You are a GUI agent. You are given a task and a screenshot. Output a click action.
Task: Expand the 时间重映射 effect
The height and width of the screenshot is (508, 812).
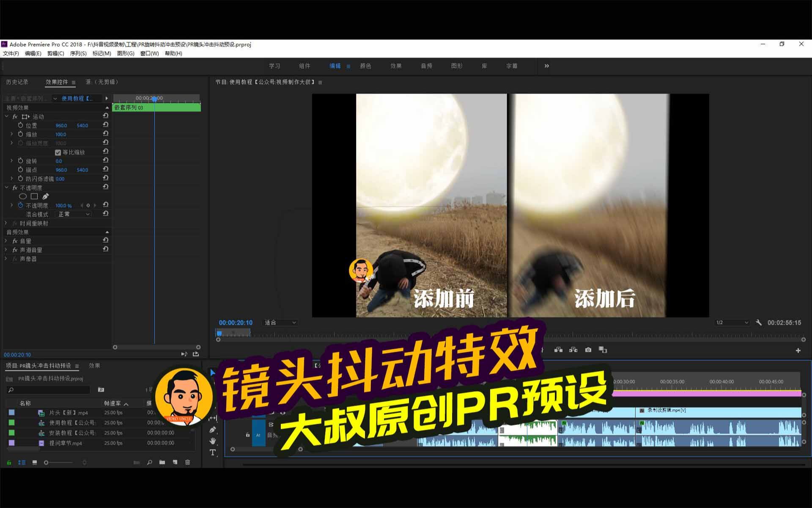6,223
